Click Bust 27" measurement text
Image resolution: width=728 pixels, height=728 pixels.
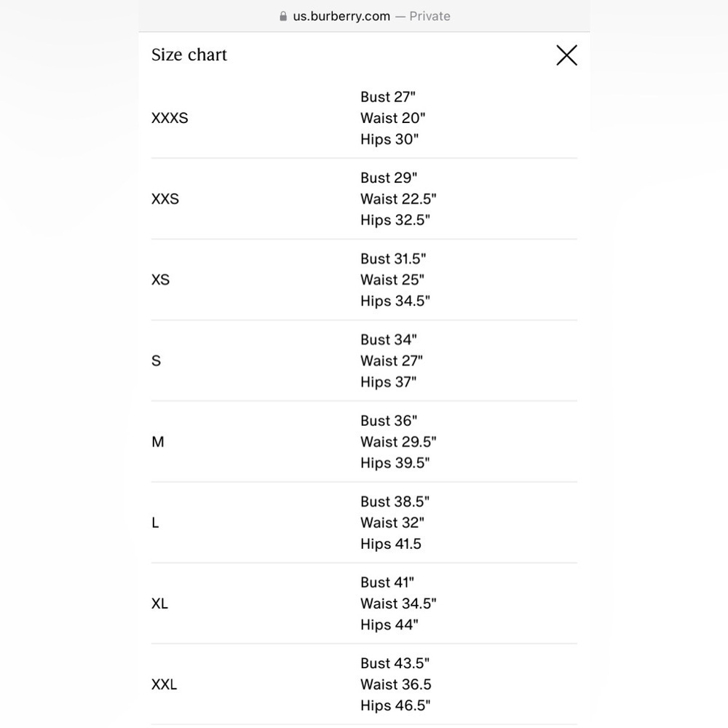[388, 97]
